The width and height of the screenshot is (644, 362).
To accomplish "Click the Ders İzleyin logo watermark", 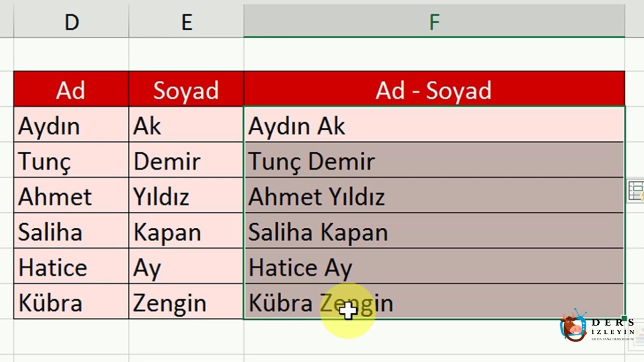I will [x=597, y=326].
